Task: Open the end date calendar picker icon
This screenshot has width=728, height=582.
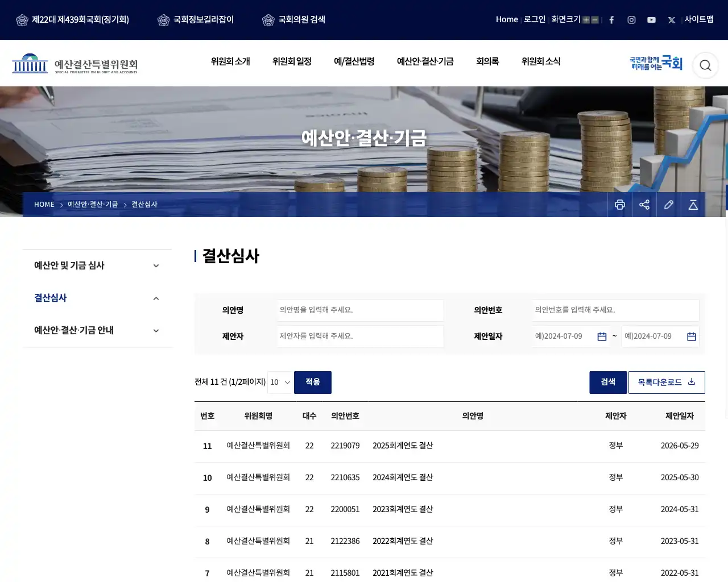Action: coord(692,336)
